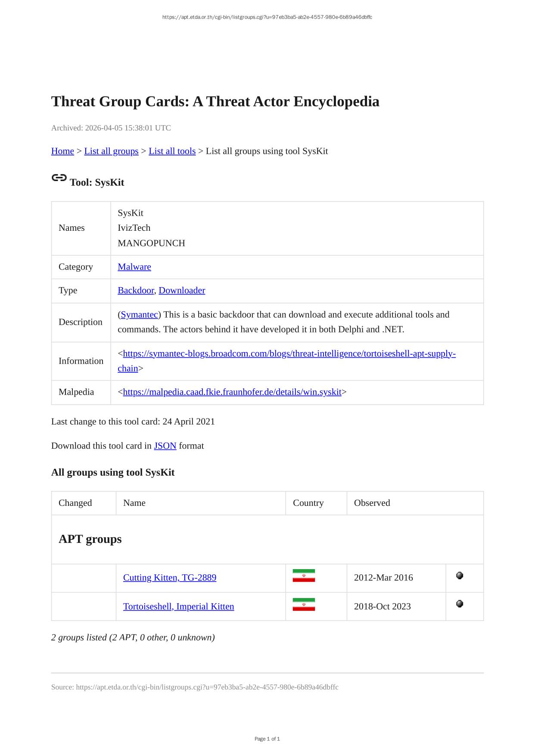The height and width of the screenshot is (756, 535).
Task: Open the List all tools breadcrumb
Action: (x=172, y=151)
